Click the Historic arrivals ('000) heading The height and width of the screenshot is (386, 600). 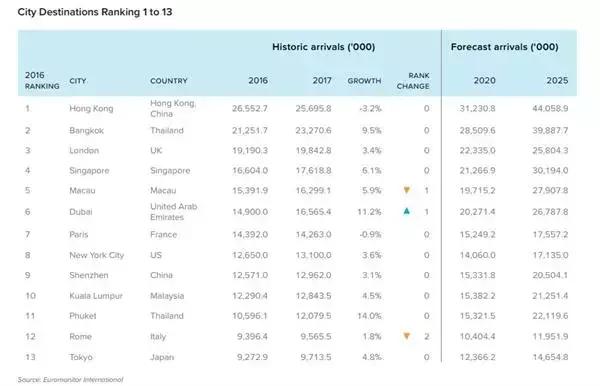click(x=324, y=47)
